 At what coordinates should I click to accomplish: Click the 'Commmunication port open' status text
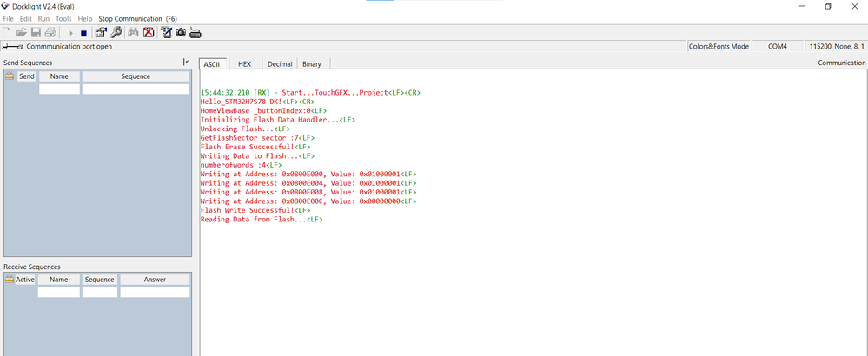(x=70, y=46)
